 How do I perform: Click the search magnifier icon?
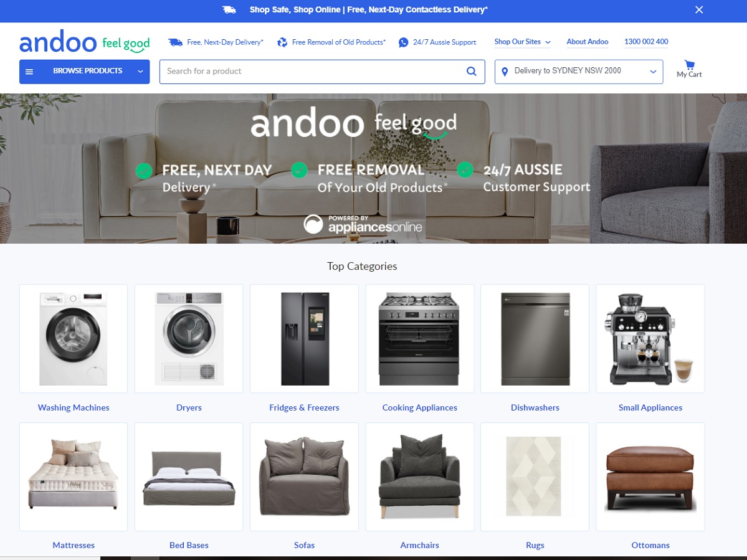(x=471, y=72)
